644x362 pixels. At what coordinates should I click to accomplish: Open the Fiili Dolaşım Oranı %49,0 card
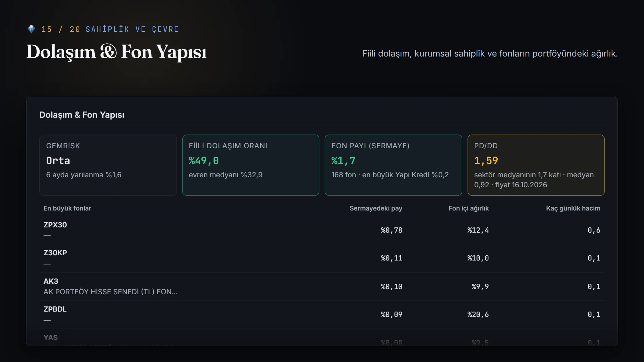tap(251, 165)
